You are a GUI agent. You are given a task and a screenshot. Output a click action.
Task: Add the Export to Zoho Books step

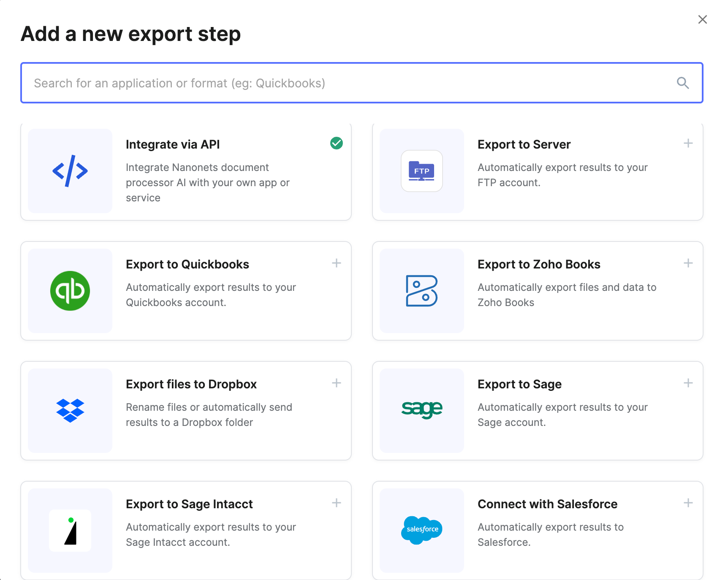coord(688,263)
